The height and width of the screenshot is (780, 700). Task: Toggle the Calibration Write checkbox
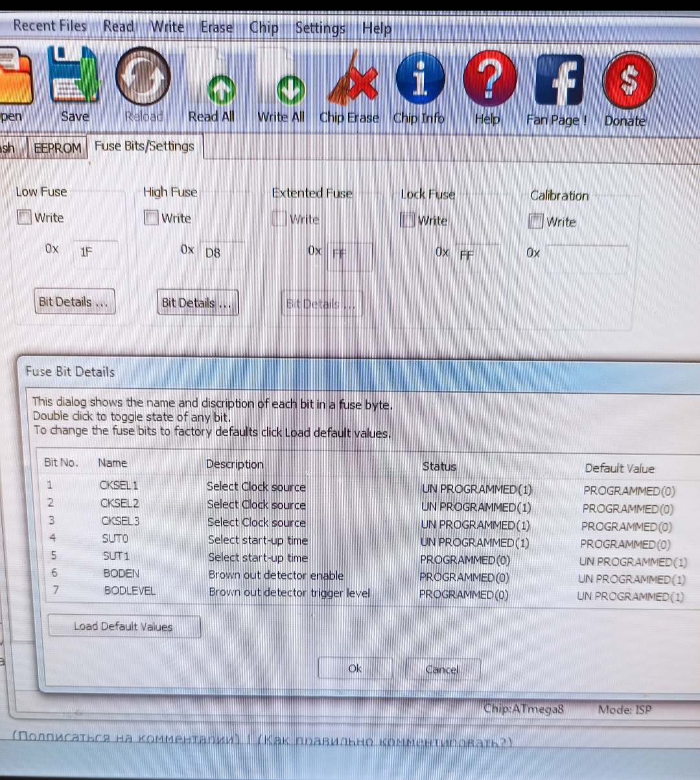click(535, 222)
